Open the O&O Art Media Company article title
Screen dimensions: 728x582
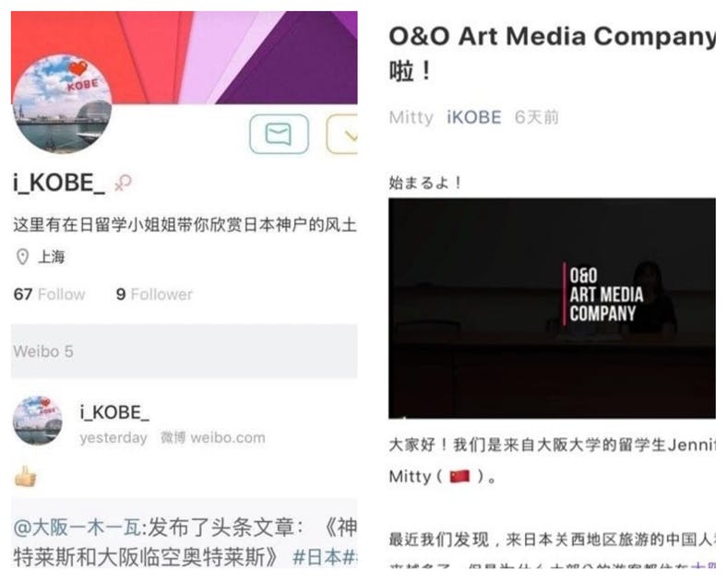552,53
